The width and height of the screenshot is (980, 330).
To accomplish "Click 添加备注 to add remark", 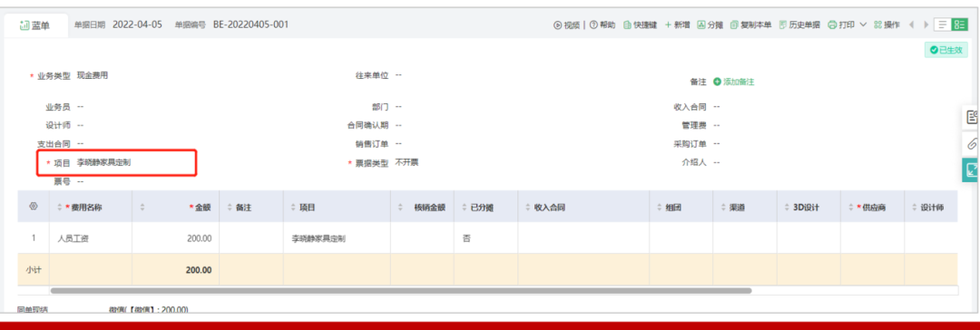I will click(x=734, y=82).
